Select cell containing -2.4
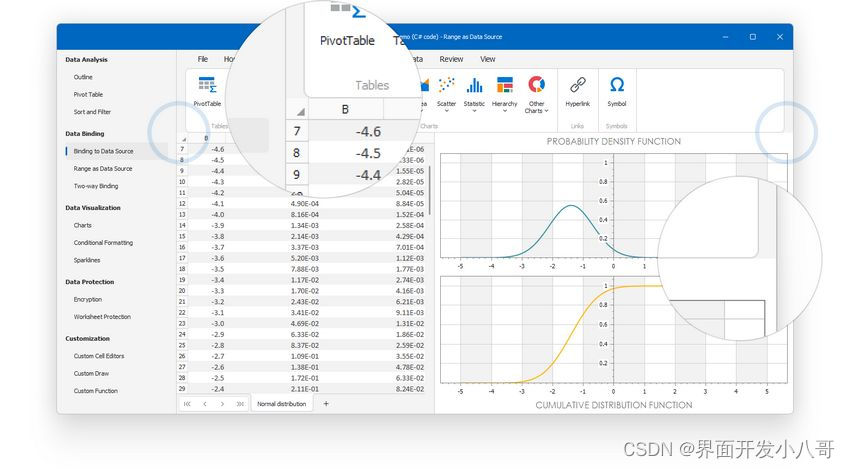The height and width of the screenshot is (469, 850). [218, 389]
